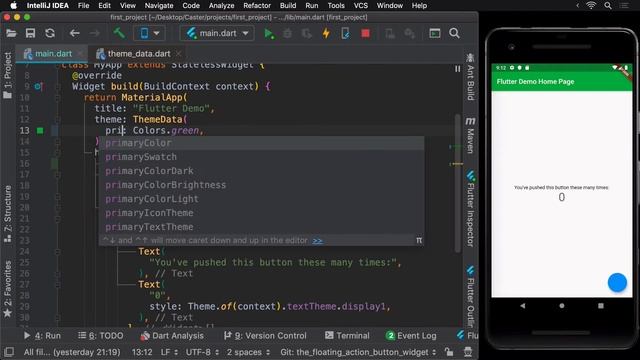Open the Favorites tool window
This screenshot has width=640, height=360.
[8, 289]
